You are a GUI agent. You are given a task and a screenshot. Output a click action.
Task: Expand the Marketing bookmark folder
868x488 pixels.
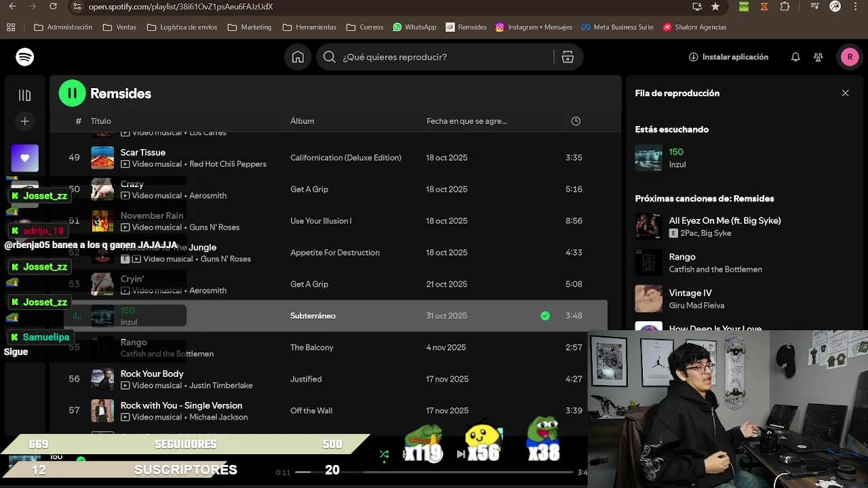250,27
